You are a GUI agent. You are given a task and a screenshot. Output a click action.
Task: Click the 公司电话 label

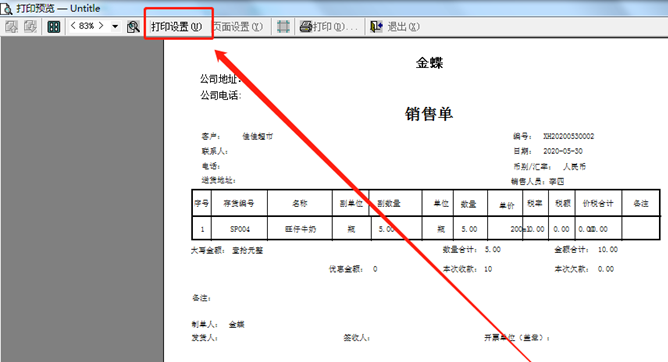[x=221, y=95]
